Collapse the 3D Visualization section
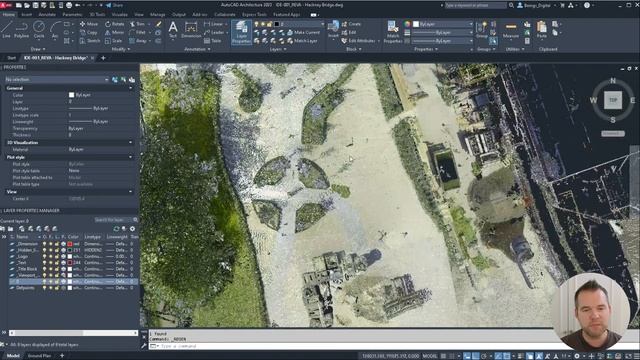The width and height of the screenshot is (640, 360). (131, 142)
